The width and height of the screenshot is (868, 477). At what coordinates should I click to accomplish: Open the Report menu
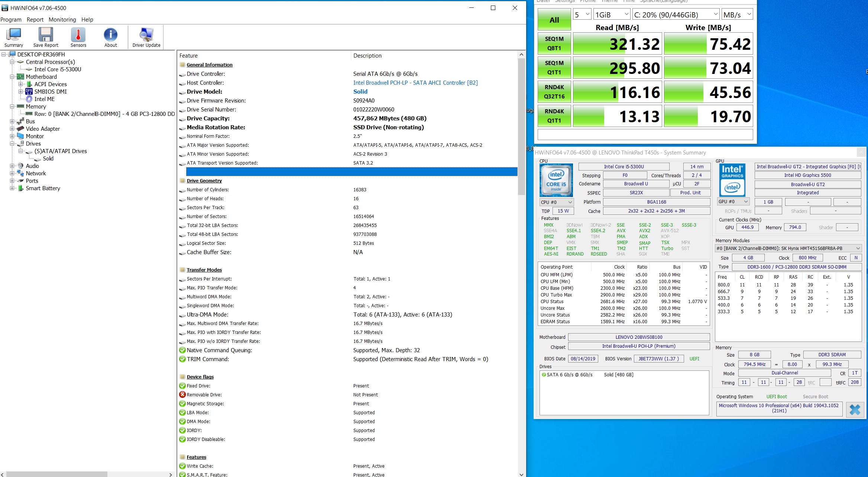point(35,20)
